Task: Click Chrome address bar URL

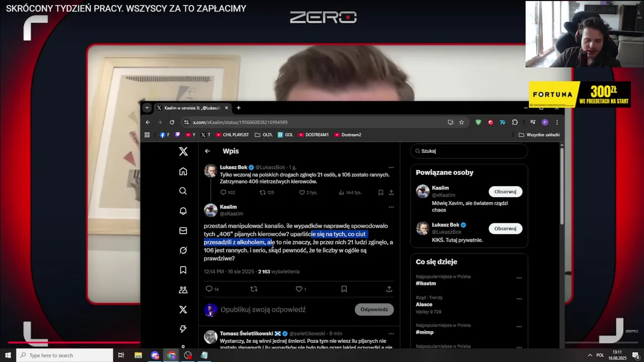Action: (240, 122)
